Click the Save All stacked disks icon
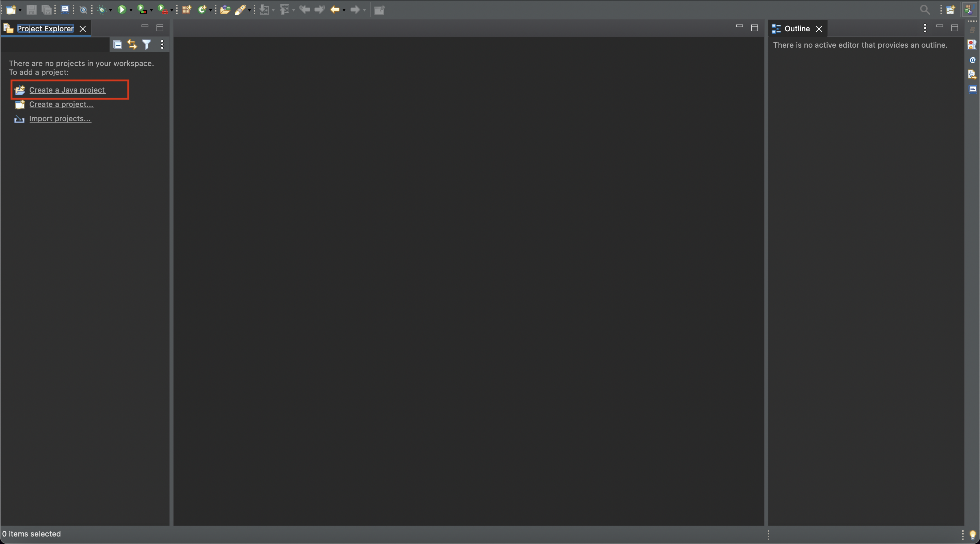The height and width of the screenshot is (544, 980). 46,10
